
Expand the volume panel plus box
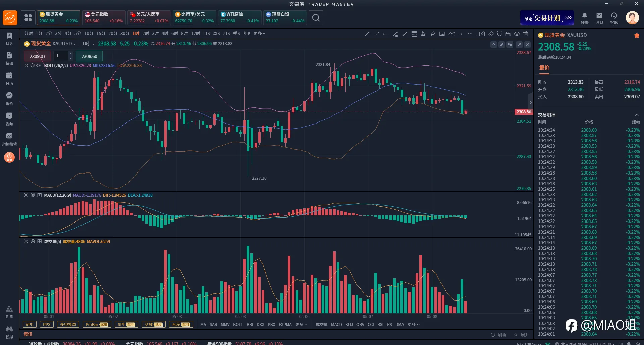39,241
